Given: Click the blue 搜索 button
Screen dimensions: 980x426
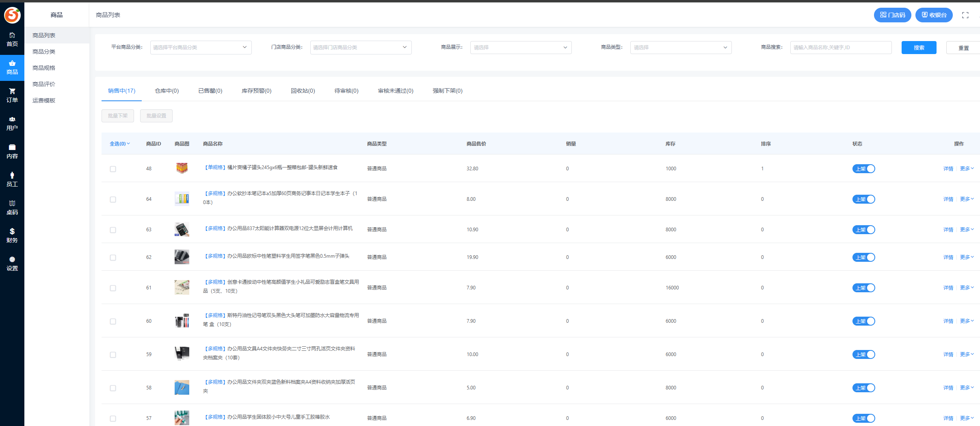Looking at the screenshot, I should [x=919, y=48].
